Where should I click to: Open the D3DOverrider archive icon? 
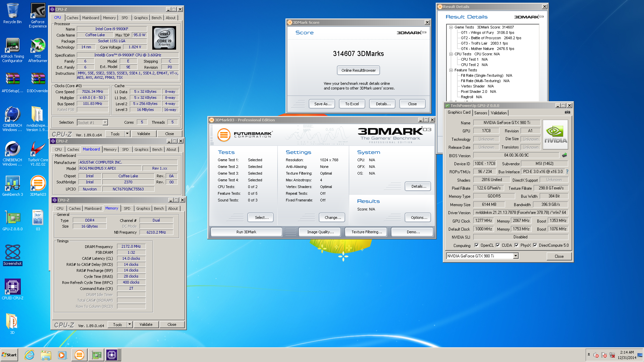point(38,82)
